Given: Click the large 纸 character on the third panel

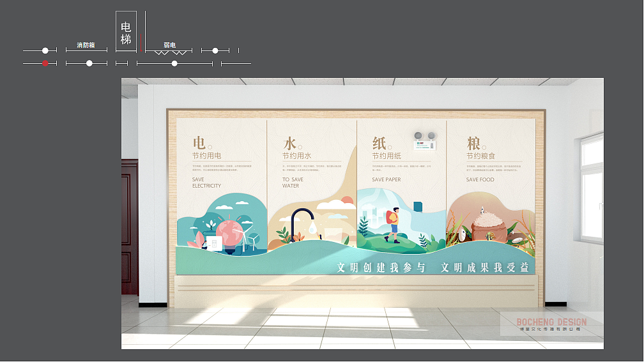Looking at the screenshot, I should pyautogui.click(x=379, y=144).
